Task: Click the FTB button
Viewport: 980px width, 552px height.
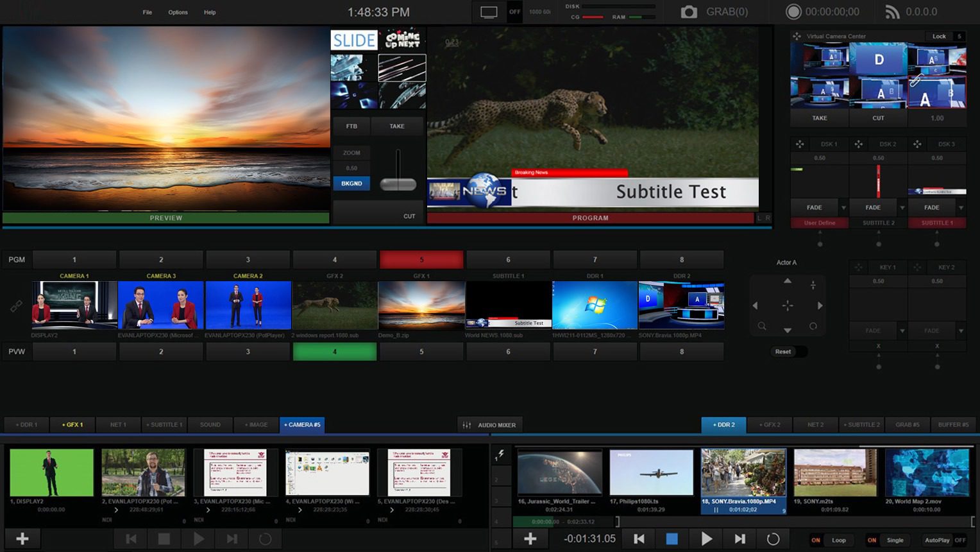Action: [x=351, y=126]
